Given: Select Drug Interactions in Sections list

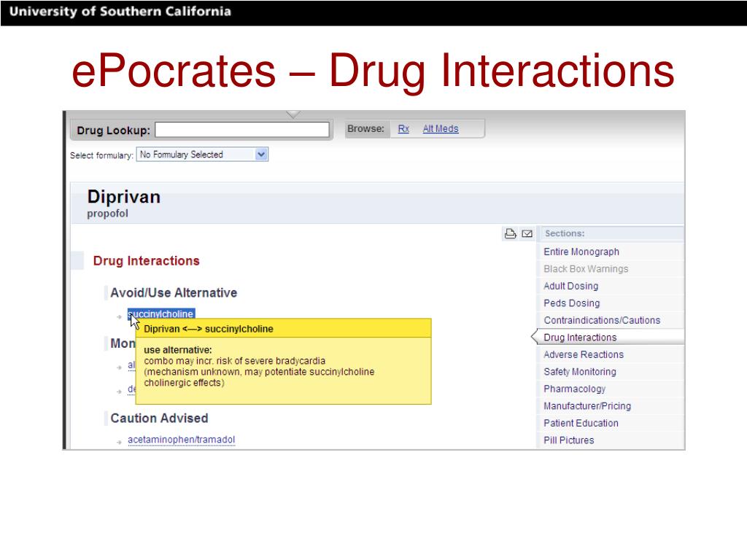Looking at the screenshot, I should (580, 337).
